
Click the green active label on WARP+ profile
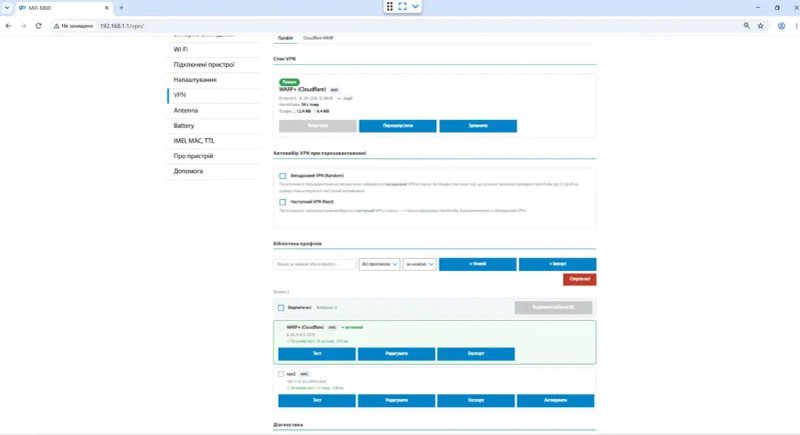pos(352,327)
